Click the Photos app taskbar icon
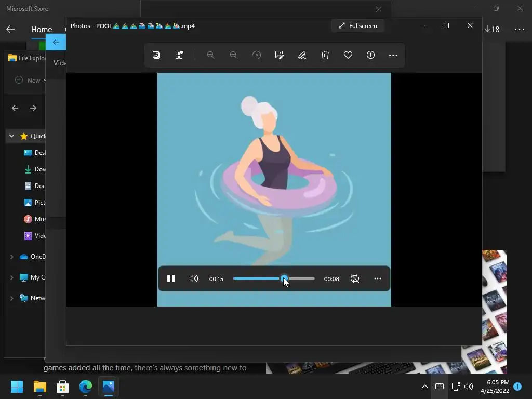The width and height of the screenshot is (532, 399). coord(108,387)
